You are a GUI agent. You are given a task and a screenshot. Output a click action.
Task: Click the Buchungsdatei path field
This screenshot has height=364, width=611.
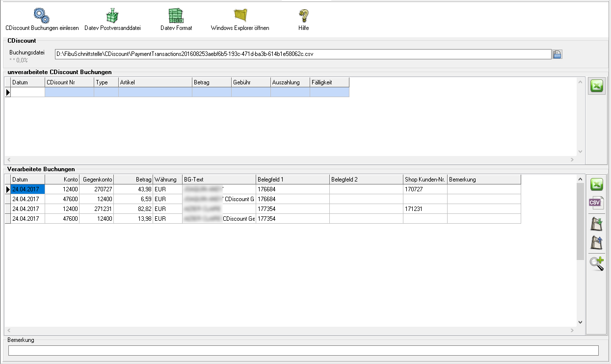click(x=302, y=54)
